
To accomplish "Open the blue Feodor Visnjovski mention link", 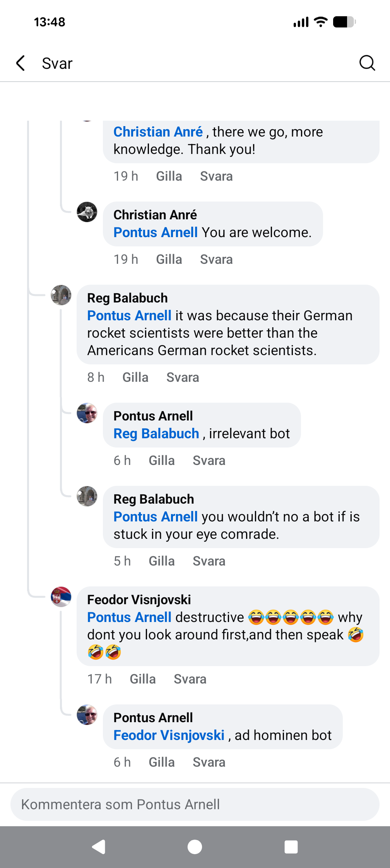I will click(169, 735).
